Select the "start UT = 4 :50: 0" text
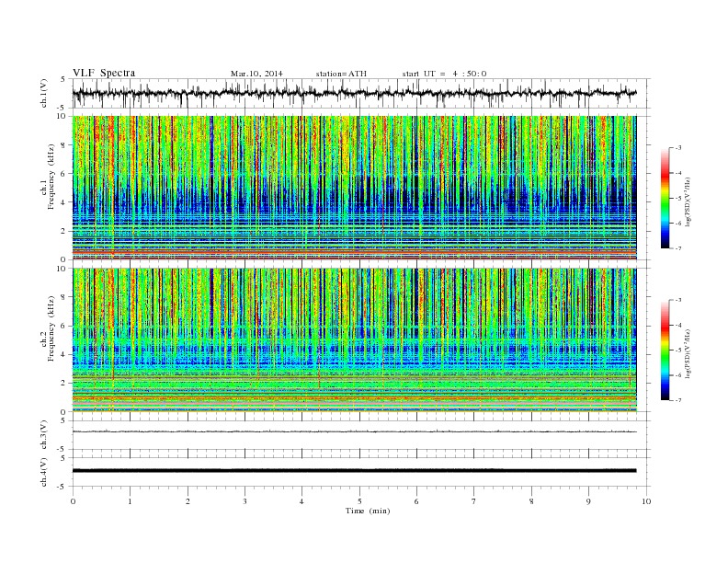This screenshot has height=563, width=728. pos(444,74)
